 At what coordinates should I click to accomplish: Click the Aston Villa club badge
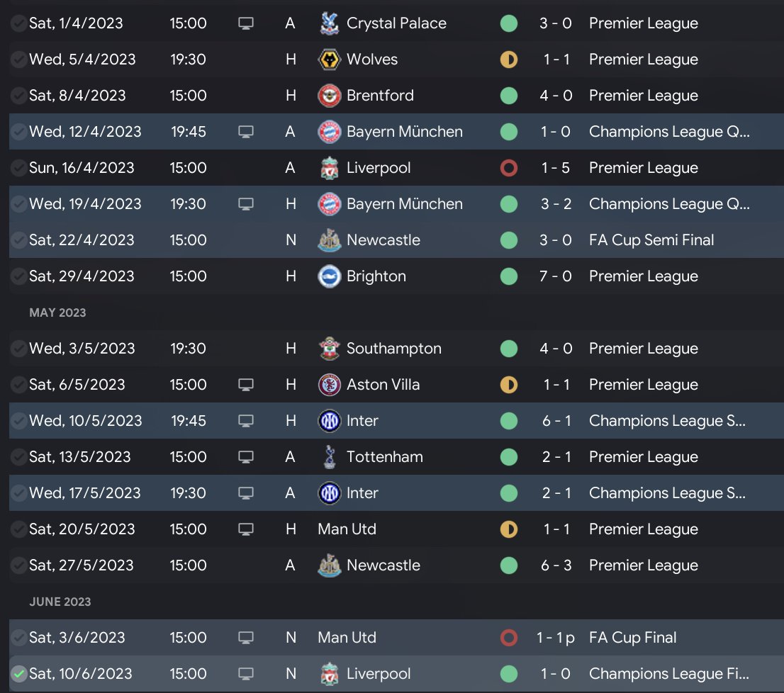(330, 385)
